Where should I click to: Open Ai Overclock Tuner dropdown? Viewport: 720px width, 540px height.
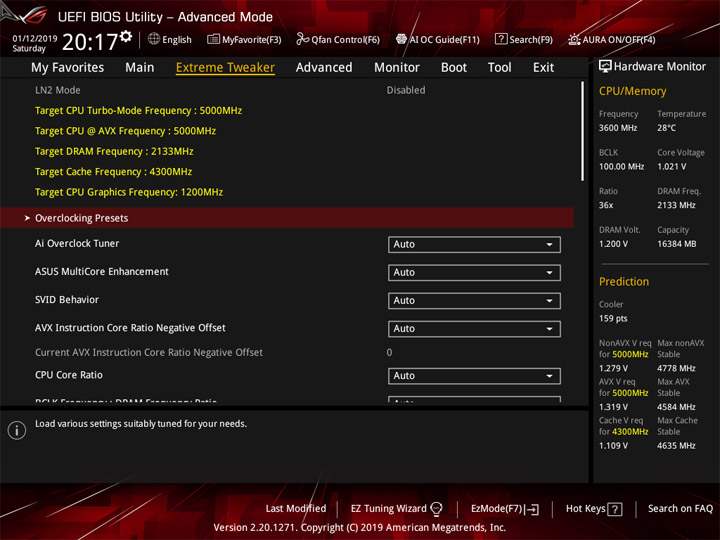point(474,244)
